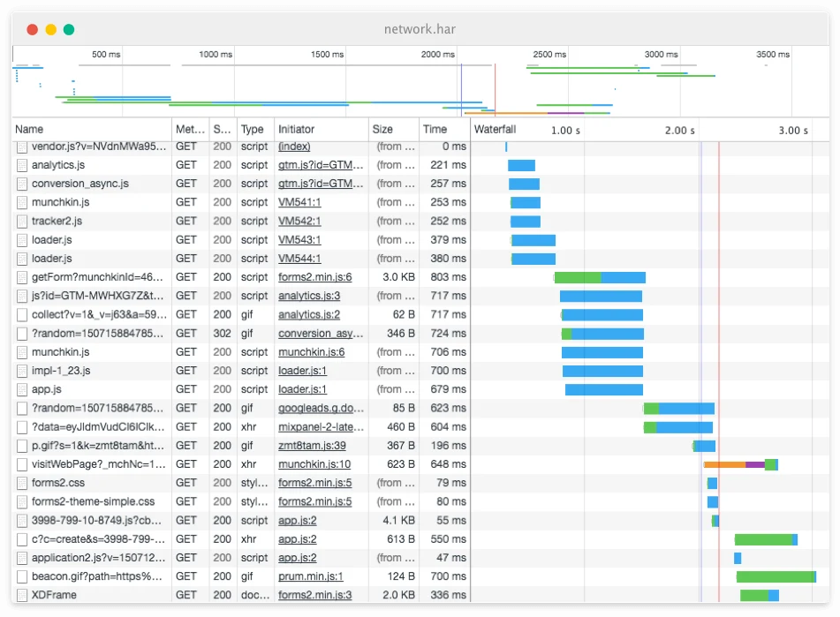The height and width of the screenshot is (617, 840).
Task: Click the file icon beside analytics.js
Action: pyautogui.click(x=22, y=165)
